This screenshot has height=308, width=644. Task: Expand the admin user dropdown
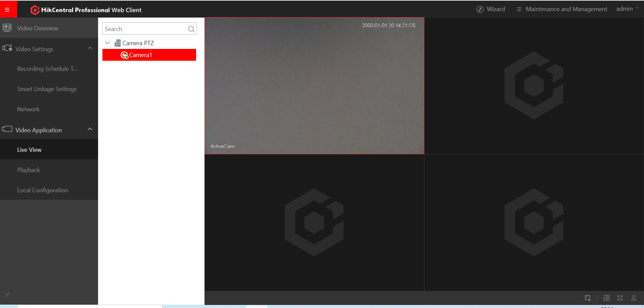[x=627, y=9]
